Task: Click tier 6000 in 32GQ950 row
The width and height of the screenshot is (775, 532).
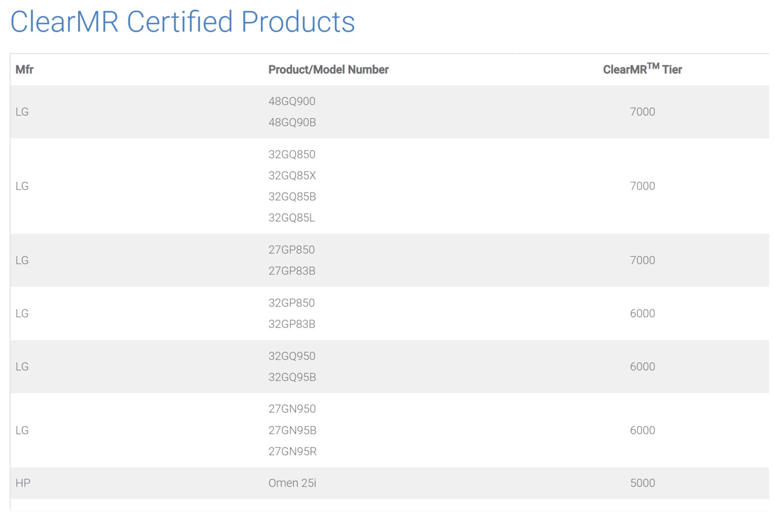Action: [642, 367]
